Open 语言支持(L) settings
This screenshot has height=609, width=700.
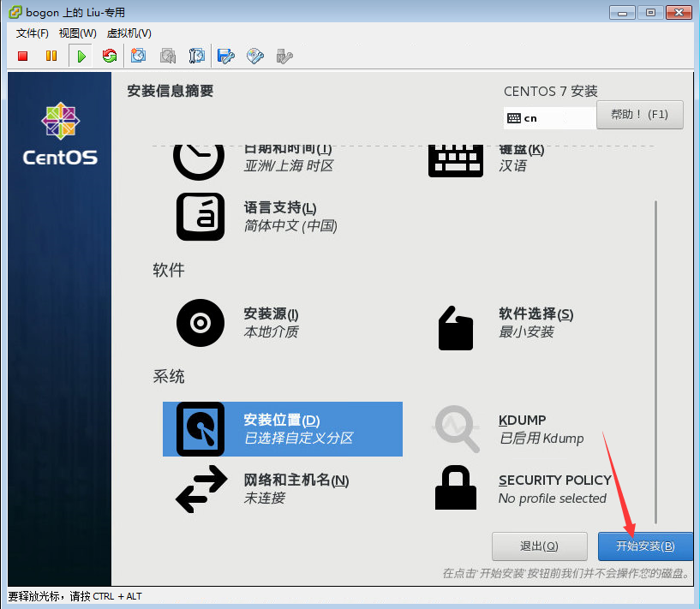click(x=280, y=208)
